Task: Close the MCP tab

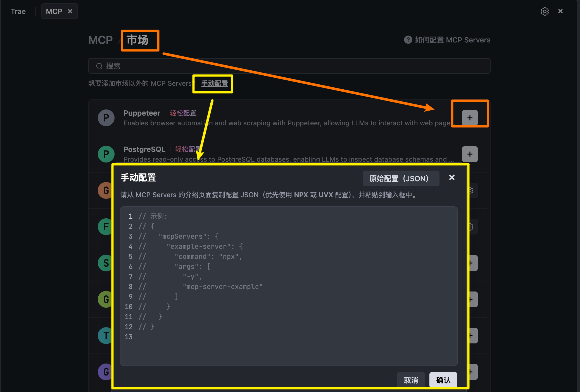Action: pos(70,11)
